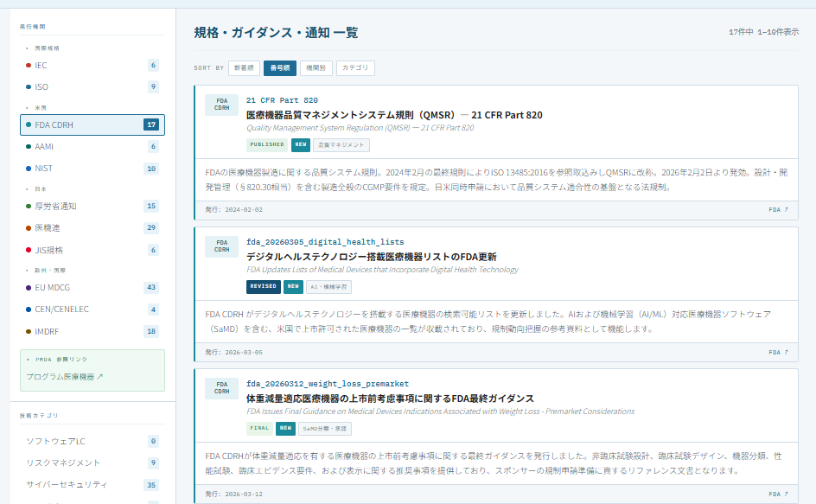Click the FINAL status badge
This screenshot has height=504, width=816.
[x=259, y=429]
